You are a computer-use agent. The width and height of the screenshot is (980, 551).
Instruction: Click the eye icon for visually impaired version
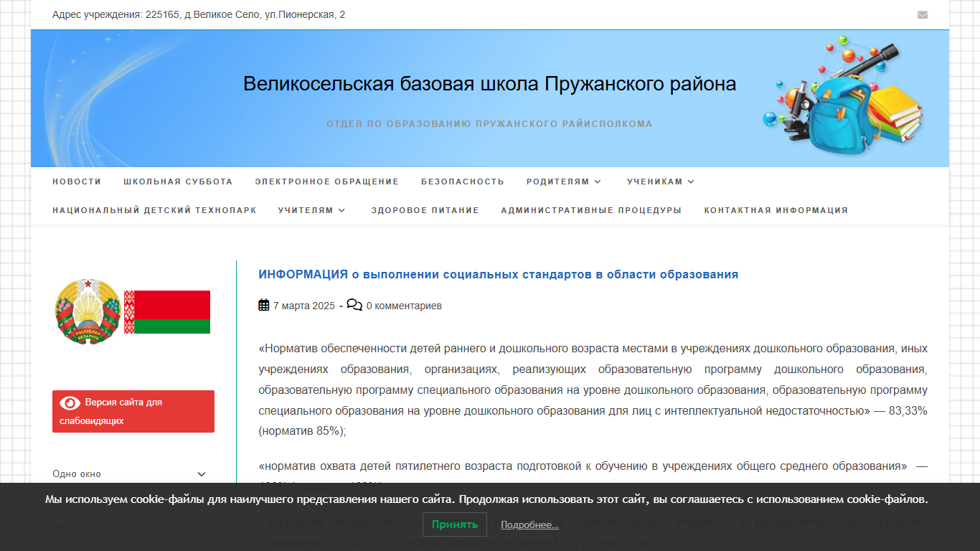[70, 402]
